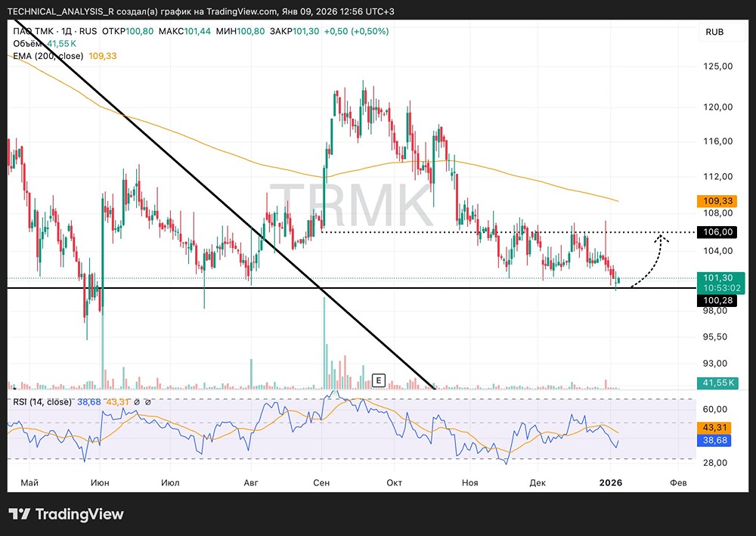
Task: Click the E earnings marker on the chart
Action: point(379,380)
